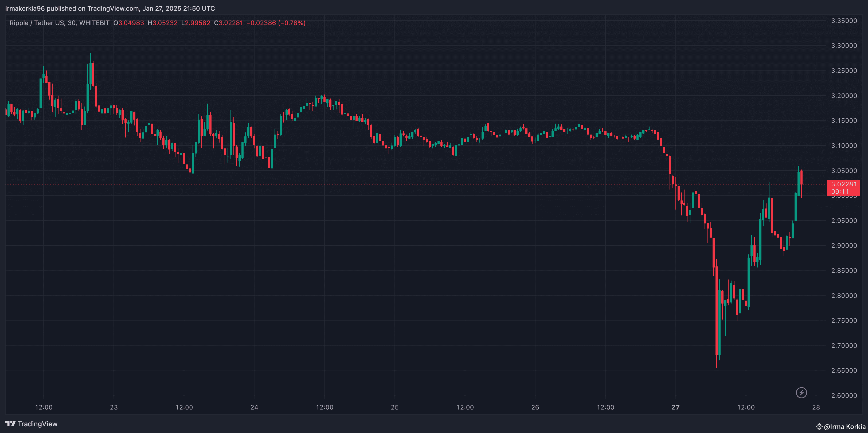The image size is (868, 433).
Task: Select the Ripple / Tether US symbol name
Action: point(37,23)
